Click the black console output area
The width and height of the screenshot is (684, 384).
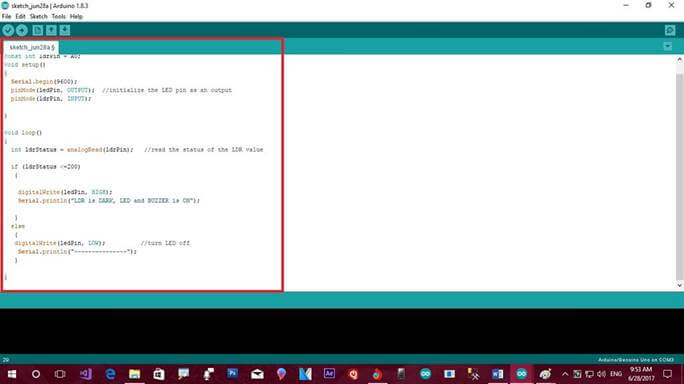point(342,332)
